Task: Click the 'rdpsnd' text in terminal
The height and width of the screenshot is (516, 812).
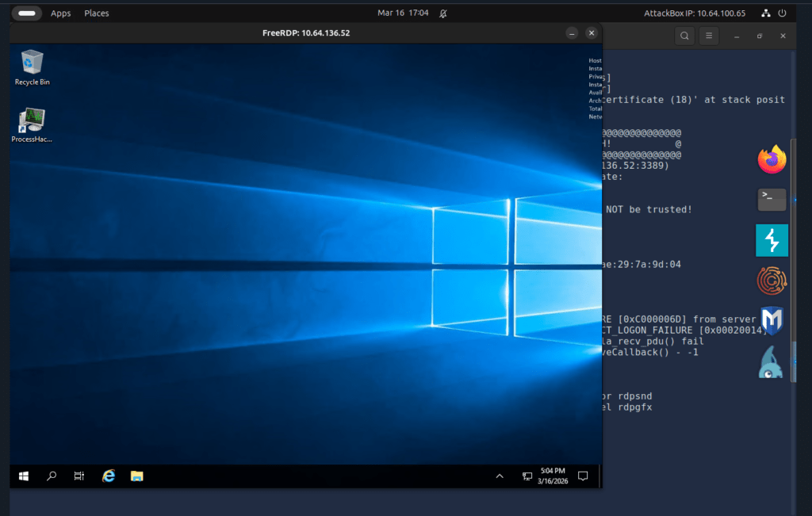Action: (x=635, y=396)
